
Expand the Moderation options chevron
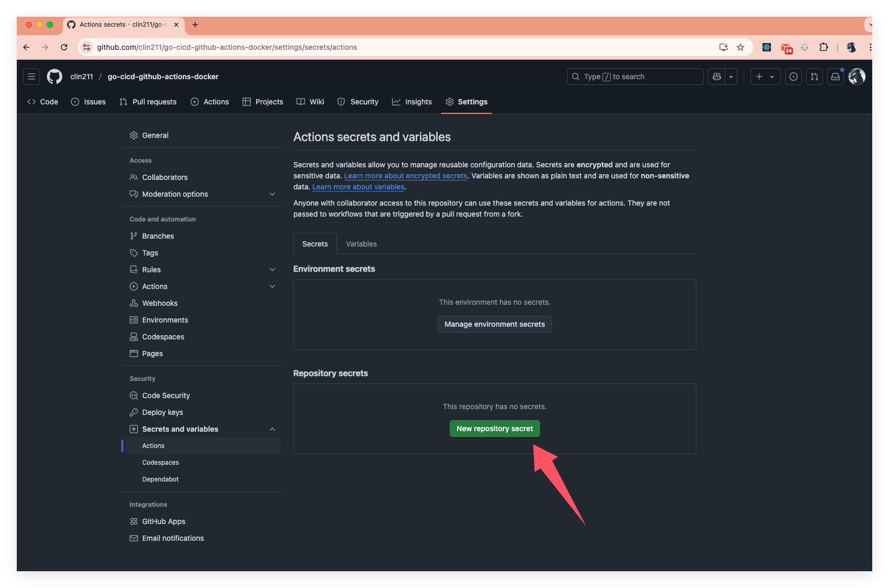272,194
